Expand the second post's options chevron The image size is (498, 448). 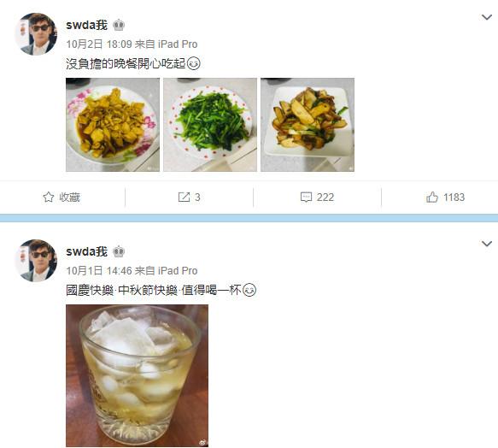click(x=487, y=244)
